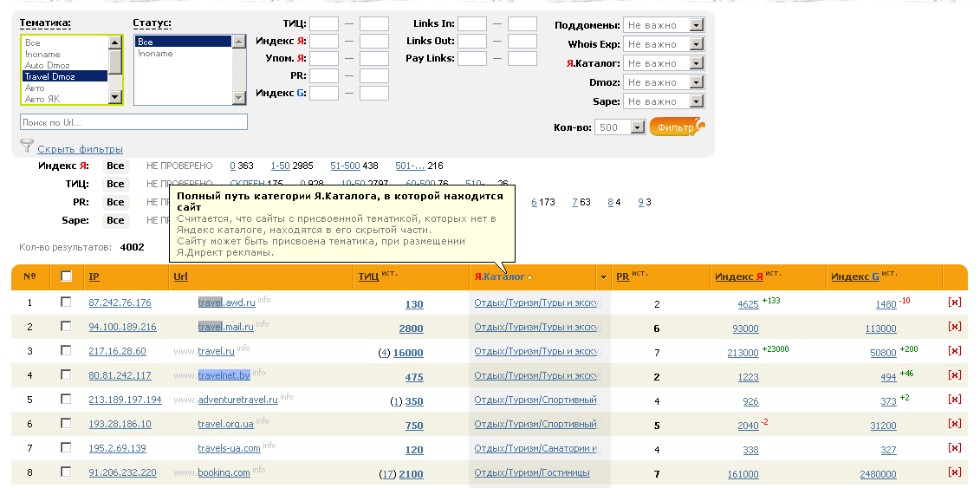Choose !noname in the Статус list
The width and height of the screenshot is (980, 488).
coord(155,54)
